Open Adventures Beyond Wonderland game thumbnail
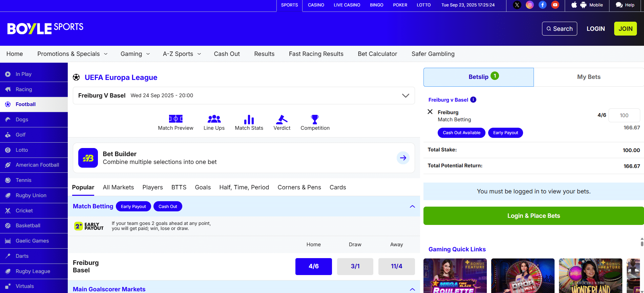Viewport: 644px width, 293px height. tap(590, 276)
